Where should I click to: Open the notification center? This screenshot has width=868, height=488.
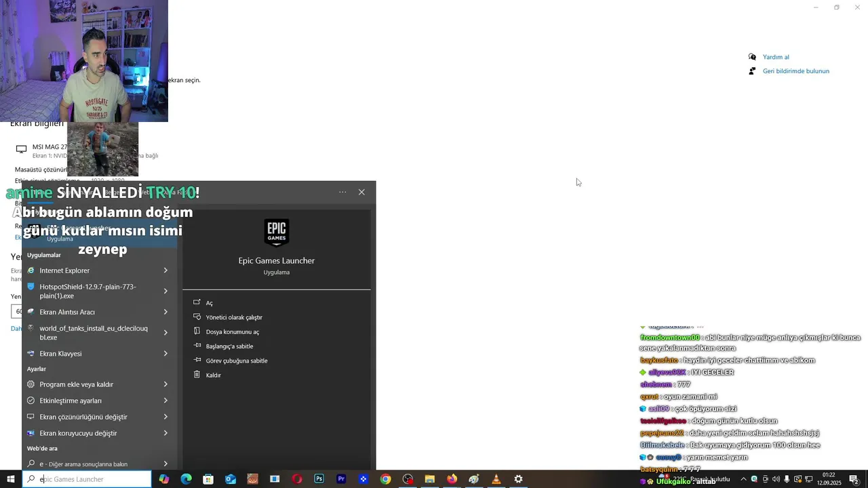(x=854, y=479)
